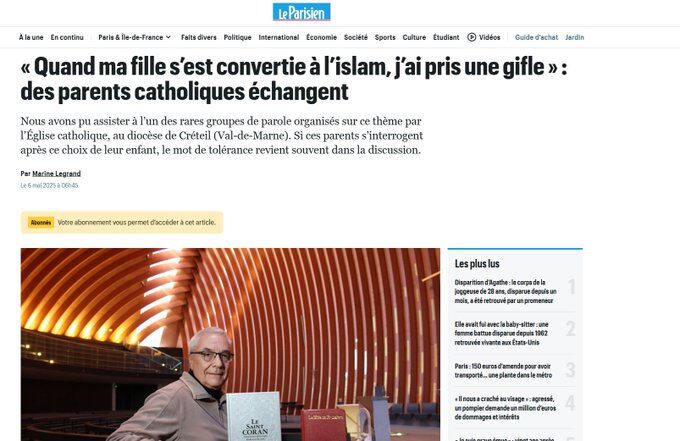Navigate to Économie section
The width and height of the screenshot is (680, 441).
321,37
